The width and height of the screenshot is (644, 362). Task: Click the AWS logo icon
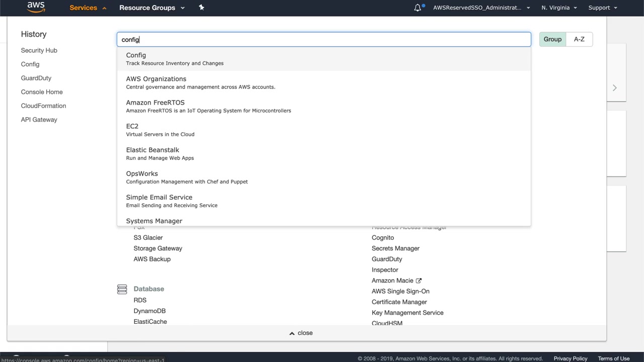click(36, 7)
